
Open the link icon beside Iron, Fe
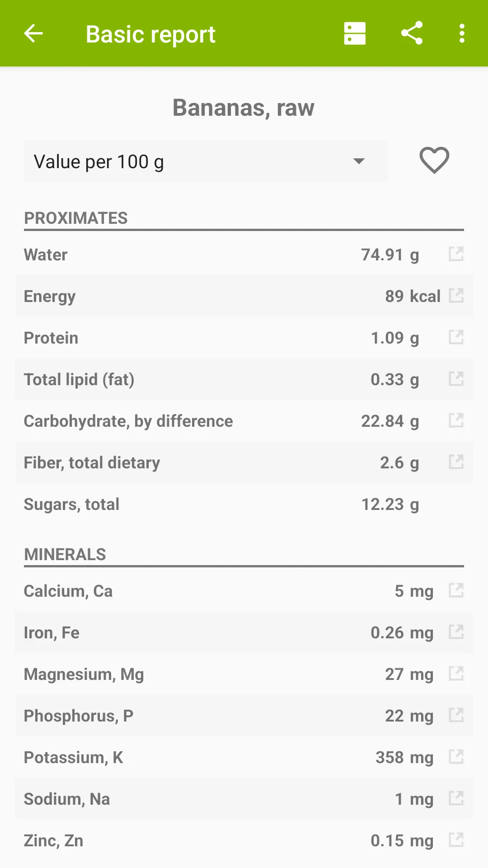(456, 632)
